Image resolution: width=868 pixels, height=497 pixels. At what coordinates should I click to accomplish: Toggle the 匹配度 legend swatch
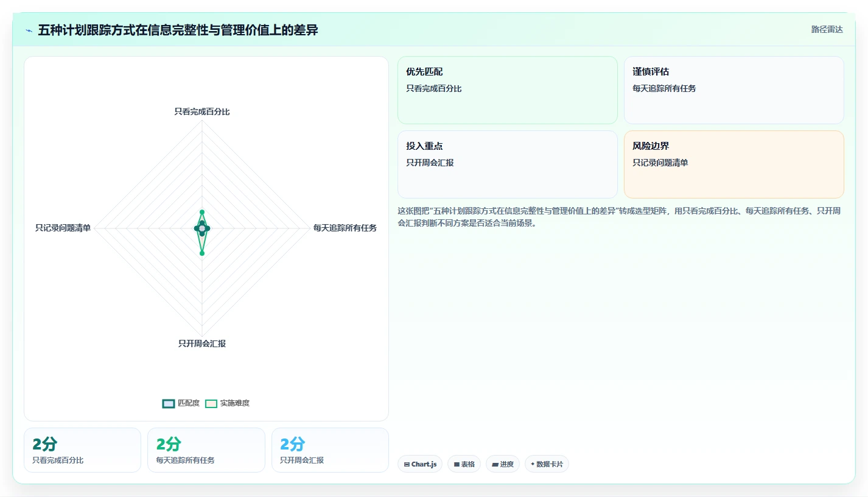pos(169,403)
